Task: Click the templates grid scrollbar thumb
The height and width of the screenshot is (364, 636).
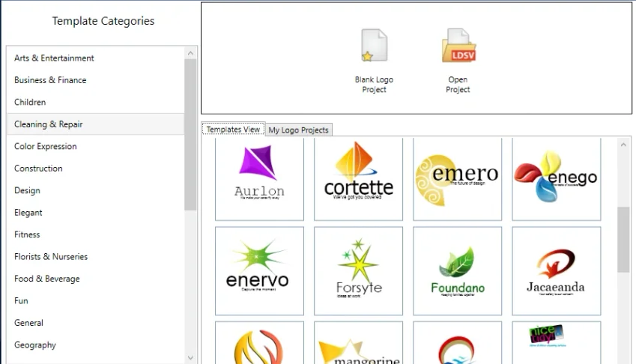Action: 623,240
